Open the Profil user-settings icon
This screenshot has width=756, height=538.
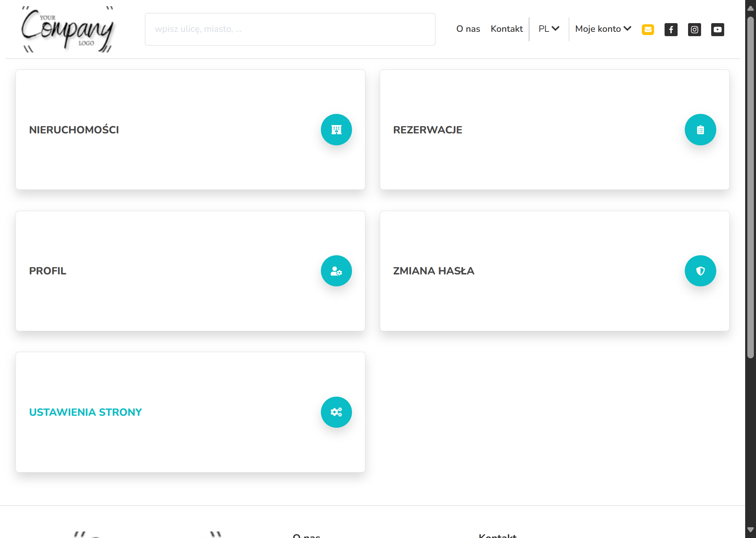coord(336,271)
